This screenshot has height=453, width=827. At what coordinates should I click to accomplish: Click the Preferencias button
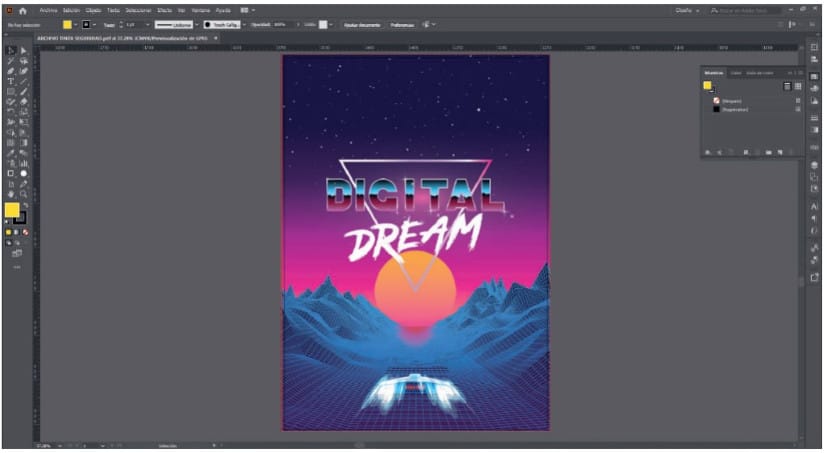coord(401,23)
